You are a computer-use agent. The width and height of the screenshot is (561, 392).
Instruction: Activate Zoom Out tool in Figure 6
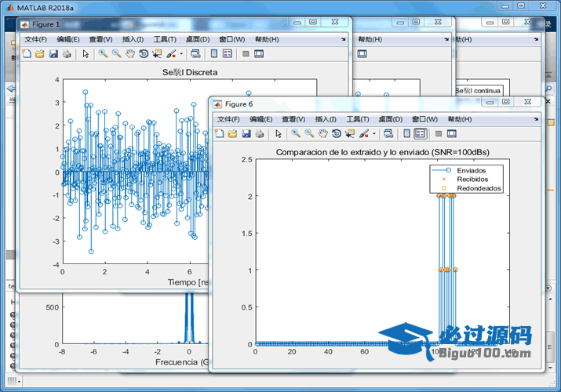tap(309, 134)
